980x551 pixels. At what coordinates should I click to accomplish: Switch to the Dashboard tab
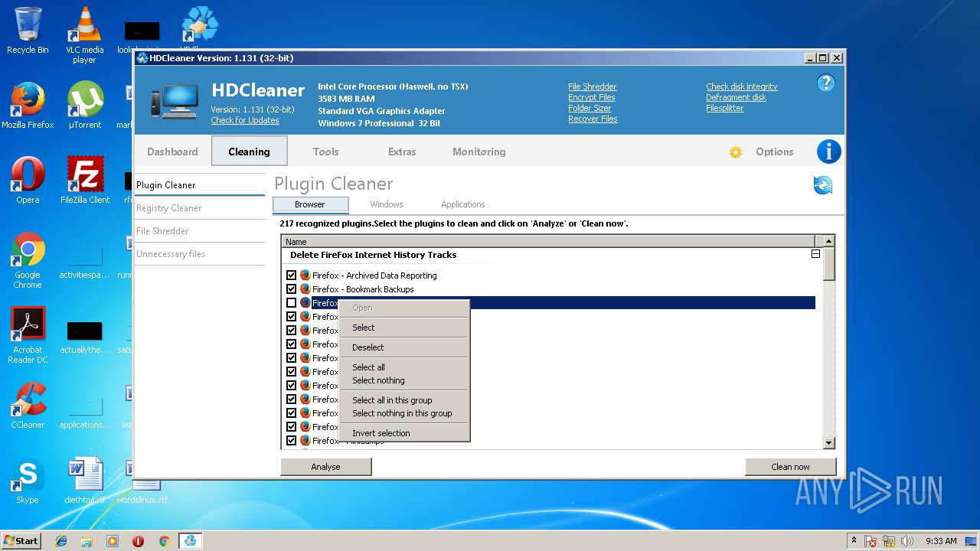click(172, 152)
